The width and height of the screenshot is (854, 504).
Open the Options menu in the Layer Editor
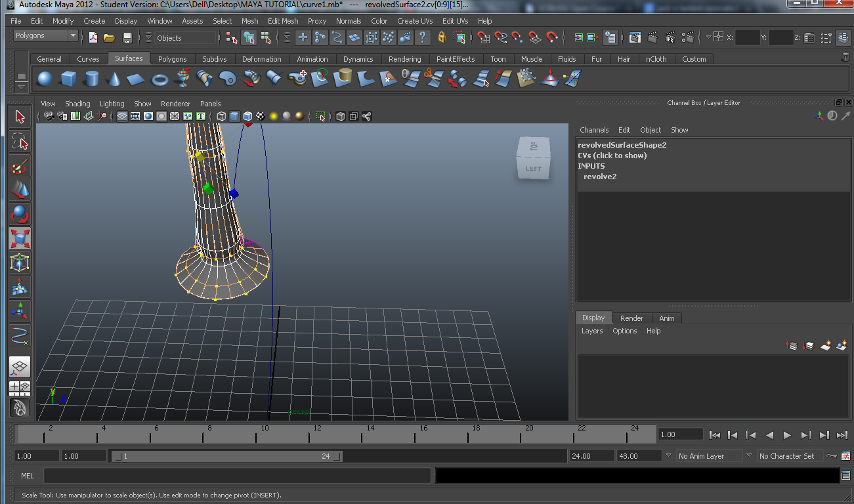(x=625, y=331)
